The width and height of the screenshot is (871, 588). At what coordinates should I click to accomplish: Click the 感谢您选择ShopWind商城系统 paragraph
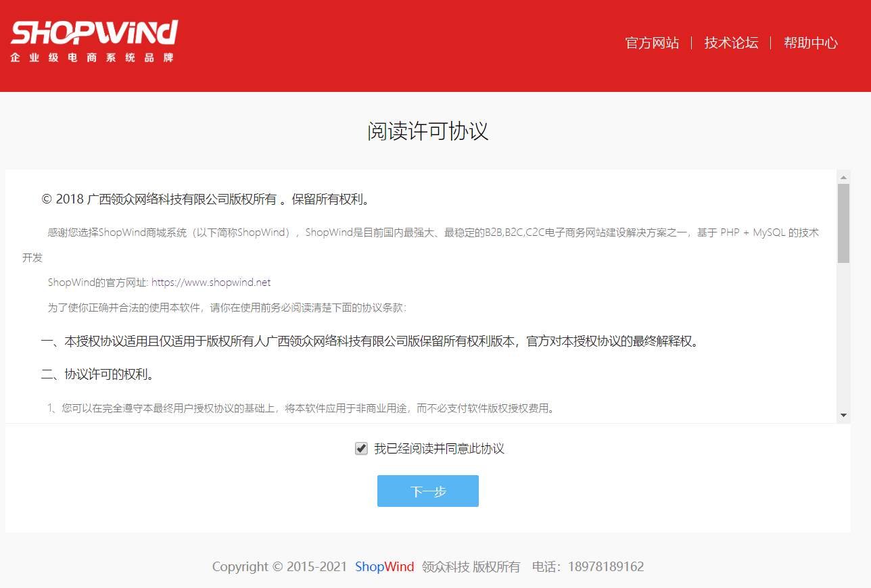[x=421, y=245]
